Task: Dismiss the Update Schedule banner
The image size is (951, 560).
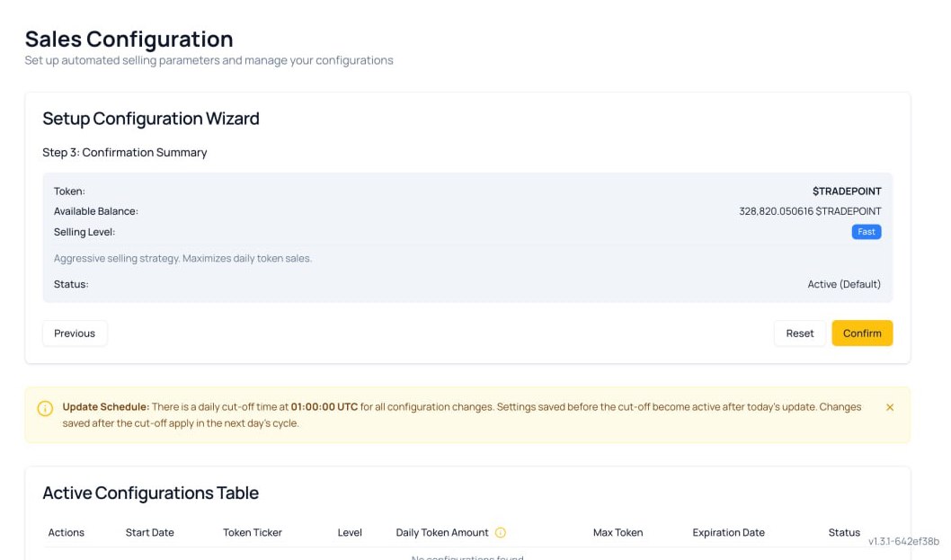Action: 890,407
